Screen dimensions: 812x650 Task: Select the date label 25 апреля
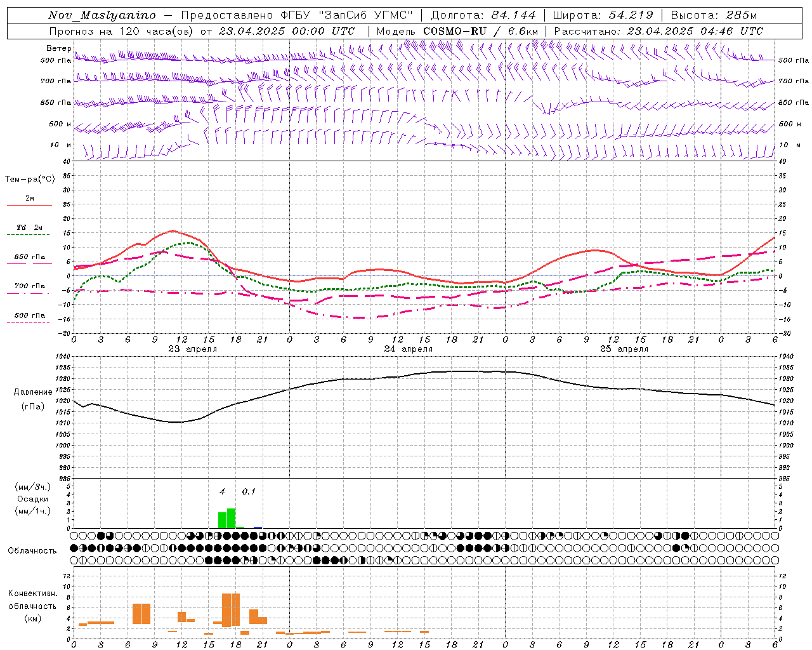(x=624, y=349)
